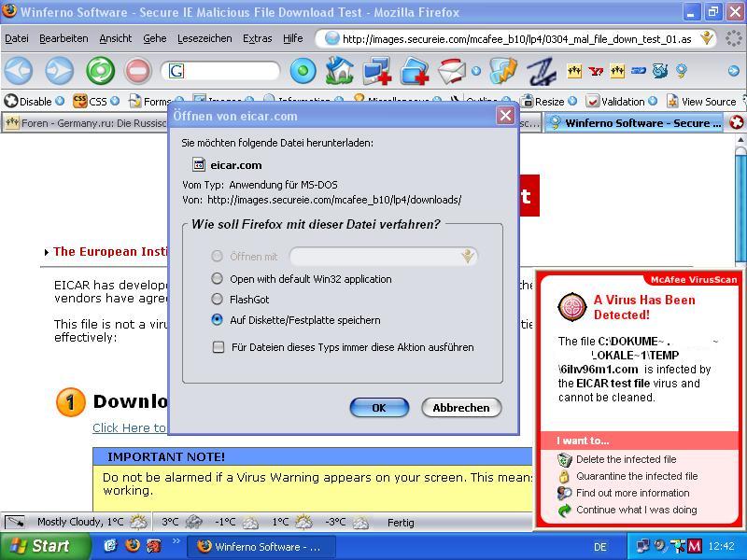Switch to the 'Foren - Germany.ru' tab
The image size is (747, 560).
click(x=86, y=123)
